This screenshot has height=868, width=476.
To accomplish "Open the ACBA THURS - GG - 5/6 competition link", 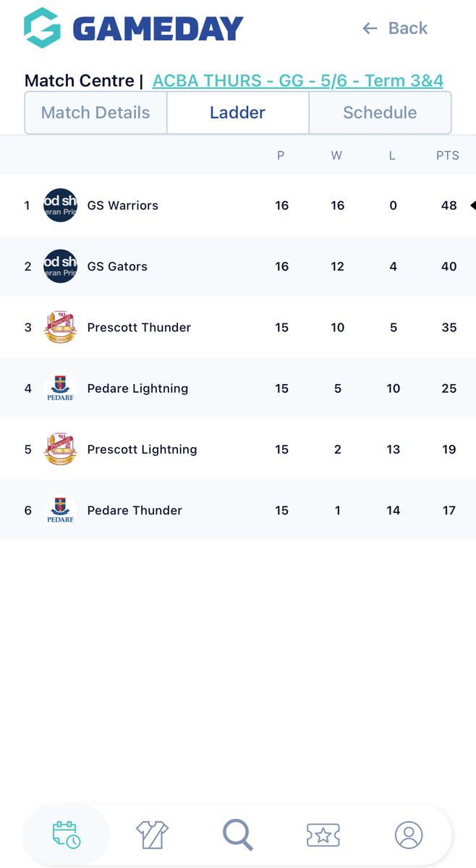I will pos(297,80).
